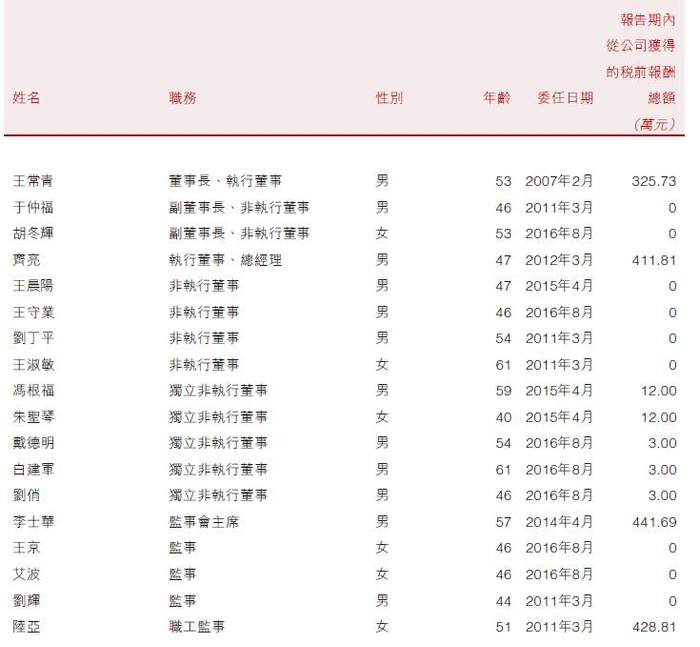Click 劉輝's age 44
The width and height of the screenshot is (700, 647).
[504, 601]
